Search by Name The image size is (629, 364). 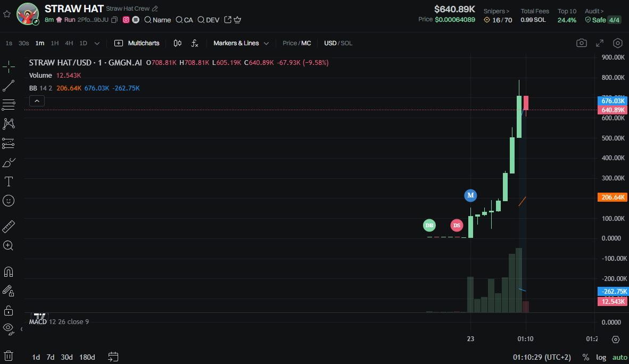pyautogui.click(x=158, y=20)
